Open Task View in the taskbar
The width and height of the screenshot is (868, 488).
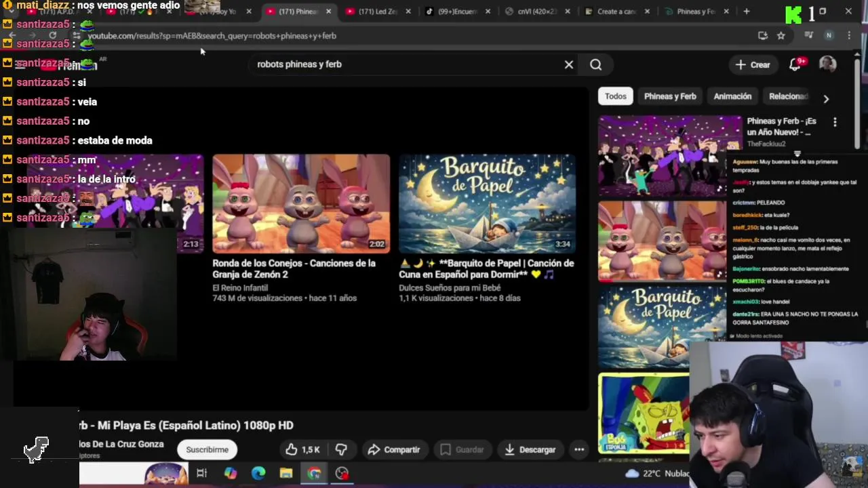201,473
